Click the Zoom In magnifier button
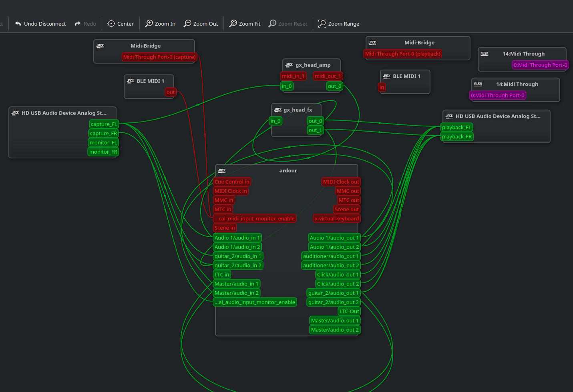This screenshot has height=392, width=573. [x=160, y=24]
